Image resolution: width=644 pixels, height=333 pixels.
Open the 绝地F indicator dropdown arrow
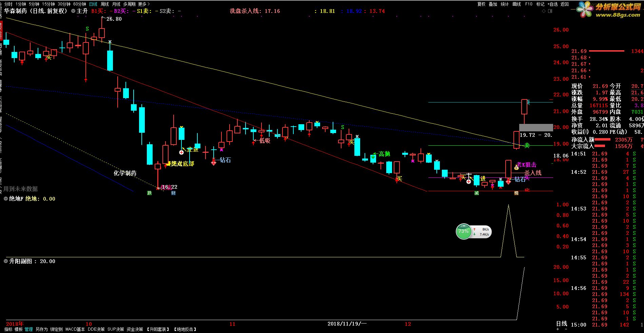(x=6, y=199)
